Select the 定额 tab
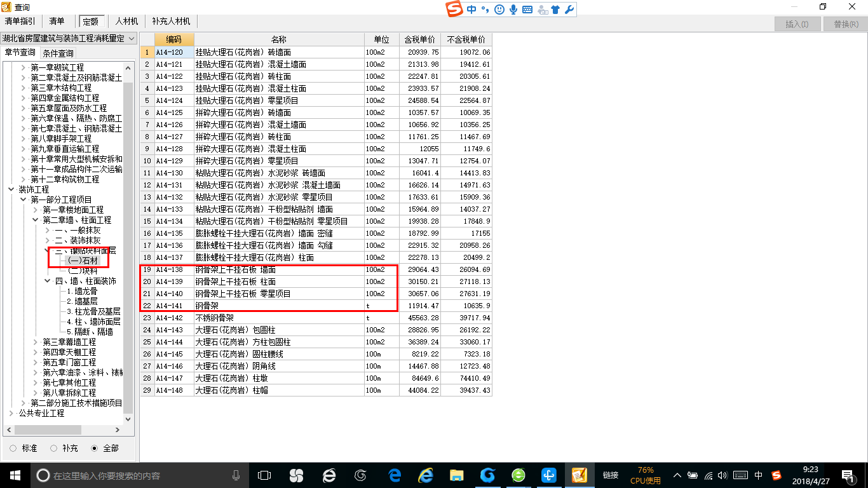Viewport: 868px width, 488px height. point(91,21)
